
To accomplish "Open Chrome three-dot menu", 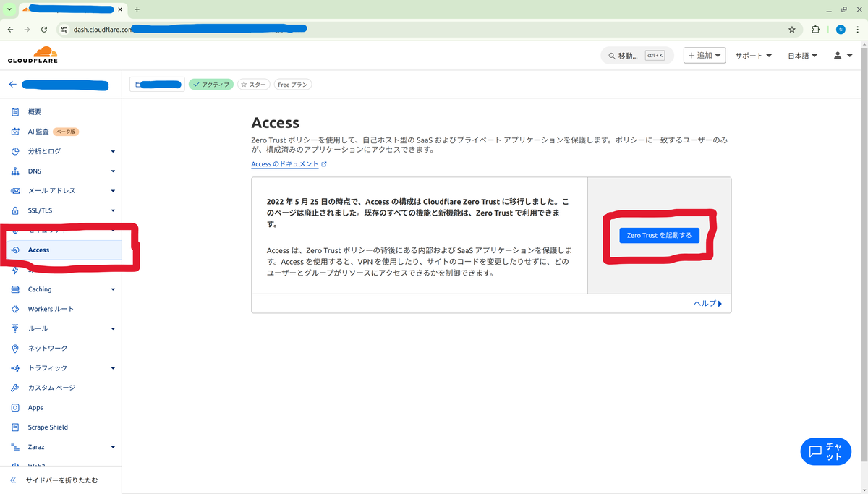I will (857, 30).
